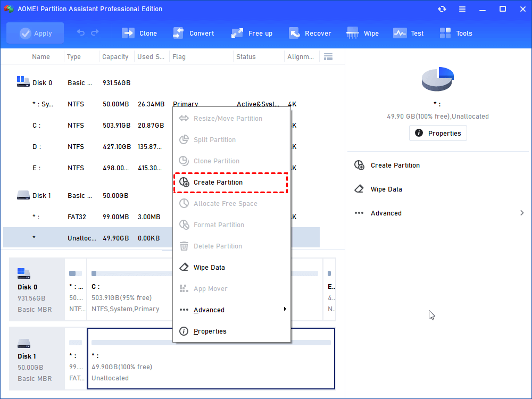Click the Properties button in the right panel
Screen dimensions: 532x399
point(438,133)
